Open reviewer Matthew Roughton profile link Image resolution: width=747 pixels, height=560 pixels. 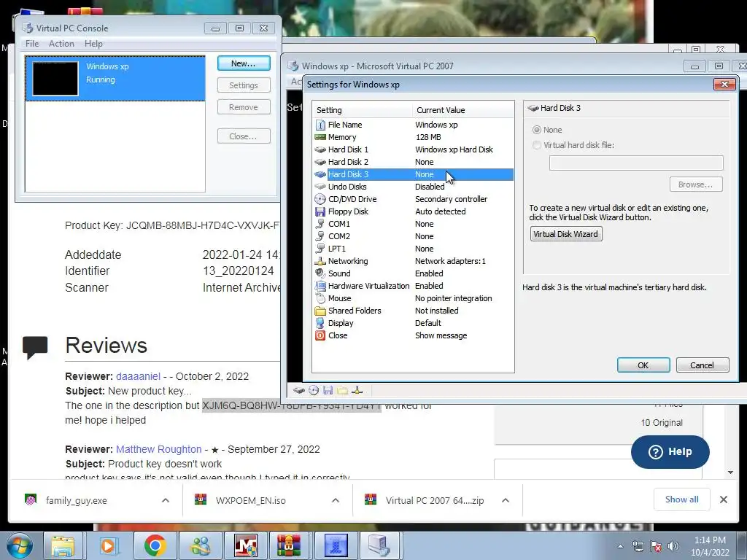[158, 449]
